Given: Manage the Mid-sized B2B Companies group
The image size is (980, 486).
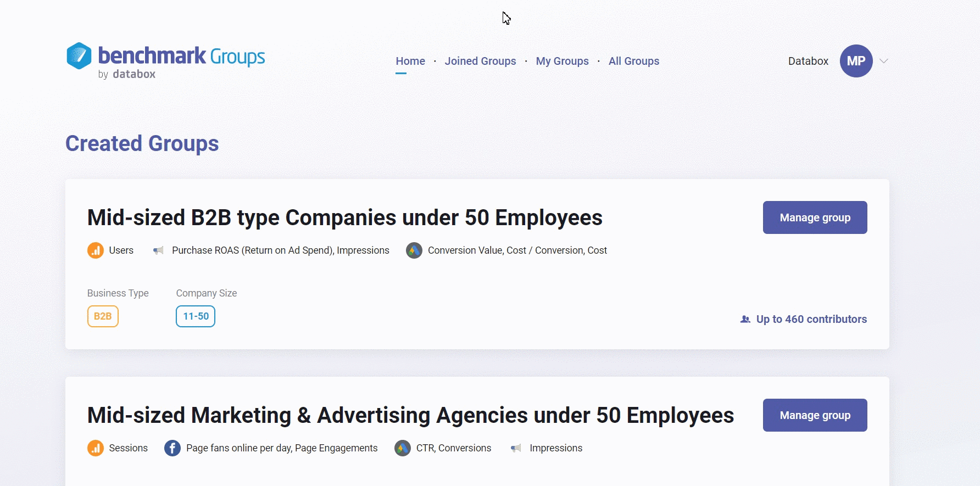Looking at the screenshot, I should [815, 217].
